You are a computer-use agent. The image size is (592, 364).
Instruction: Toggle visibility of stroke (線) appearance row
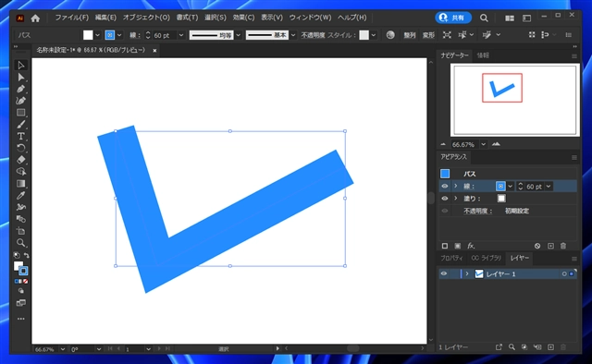(x=445, y=186)
